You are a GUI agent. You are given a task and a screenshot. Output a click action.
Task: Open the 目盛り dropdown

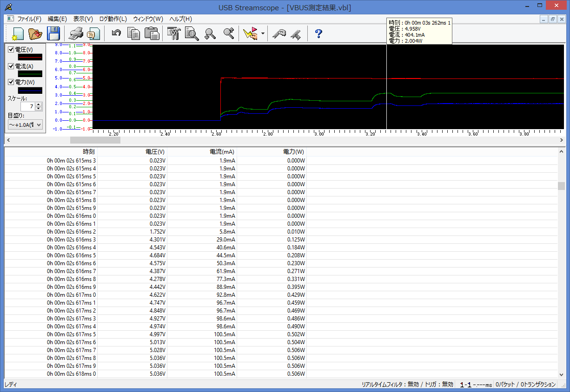pos(25,124)
